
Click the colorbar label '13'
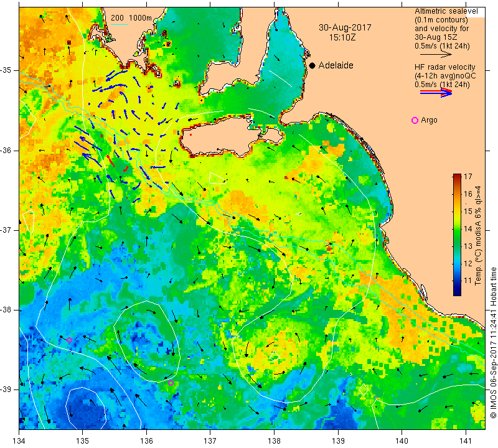pos(468,246)
